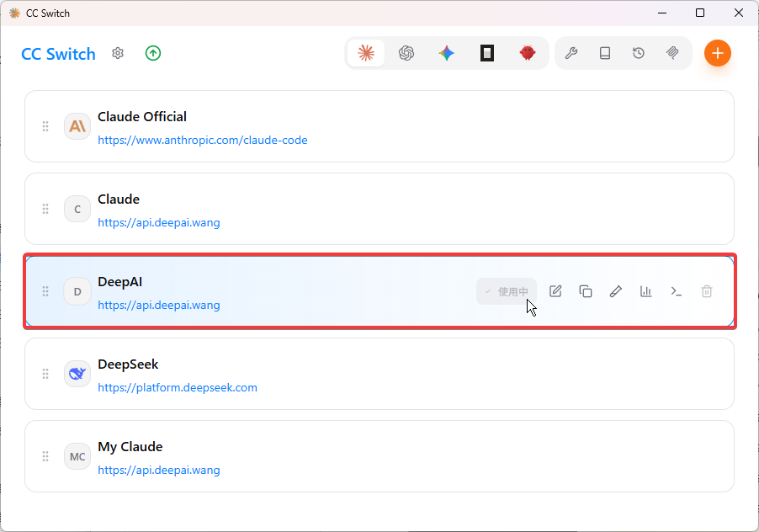Minimize the CC Switch window
The image size is (759, 532).
[662, 13]
